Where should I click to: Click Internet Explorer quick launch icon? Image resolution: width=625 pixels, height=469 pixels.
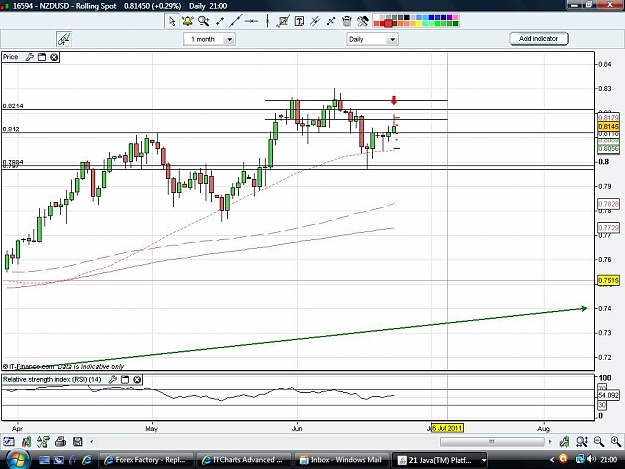point(86,460)
